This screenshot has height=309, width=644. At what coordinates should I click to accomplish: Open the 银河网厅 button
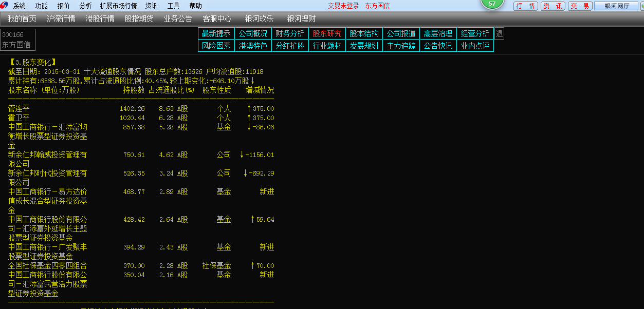[617, 6]
